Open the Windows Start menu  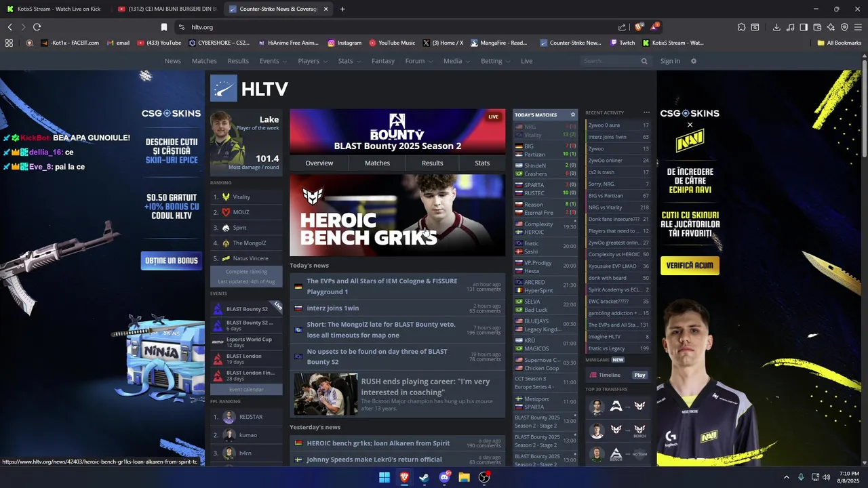click(x=384, y=477)
